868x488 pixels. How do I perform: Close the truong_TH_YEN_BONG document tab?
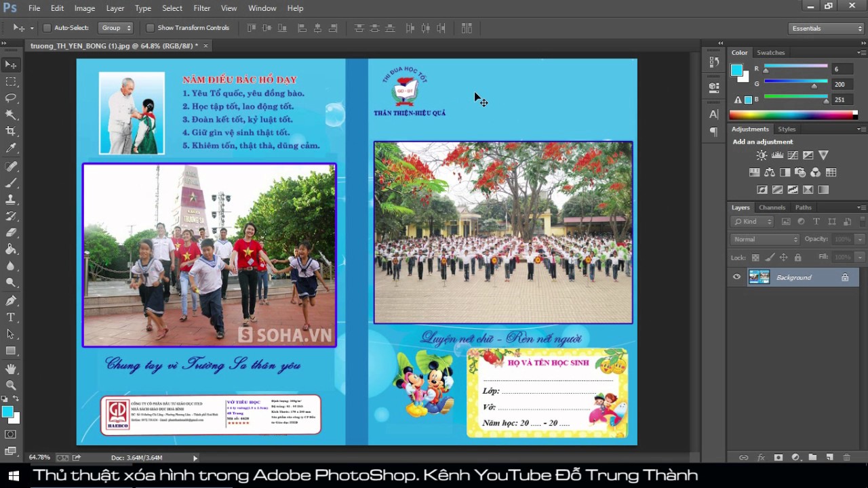pyautogui.click(x=205, y=45)
